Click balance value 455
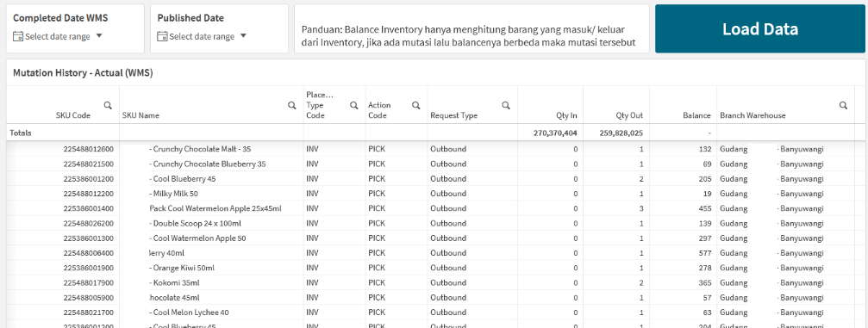The image size is (868, 328). pyautogui.click(x=705, y=208)
